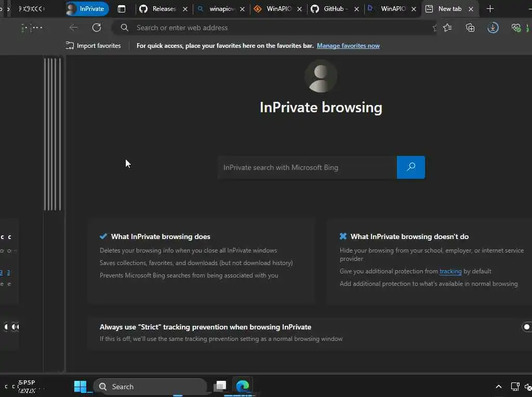Click 'What InPrivate browsing does' heading

coord(161,236)
